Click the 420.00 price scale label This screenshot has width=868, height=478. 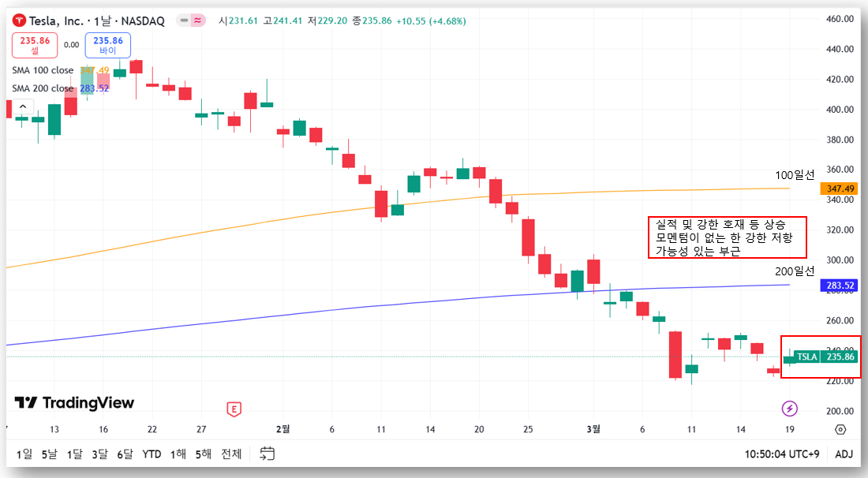click(840, 79)
